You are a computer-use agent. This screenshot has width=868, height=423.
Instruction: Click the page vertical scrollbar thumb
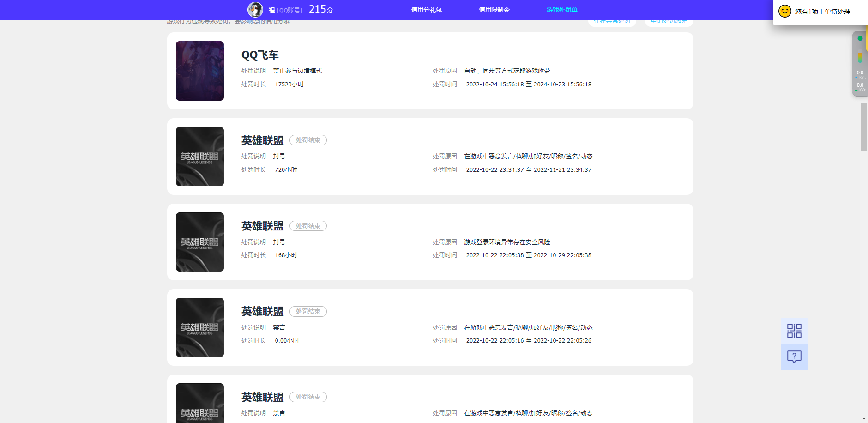pos(864,127)
